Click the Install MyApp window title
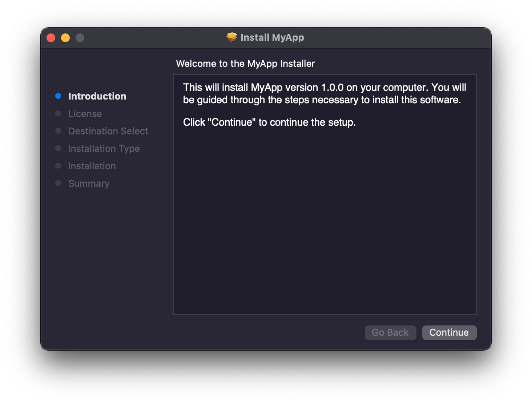The height and width of the screenshot is (404, 532). [273, 37]
